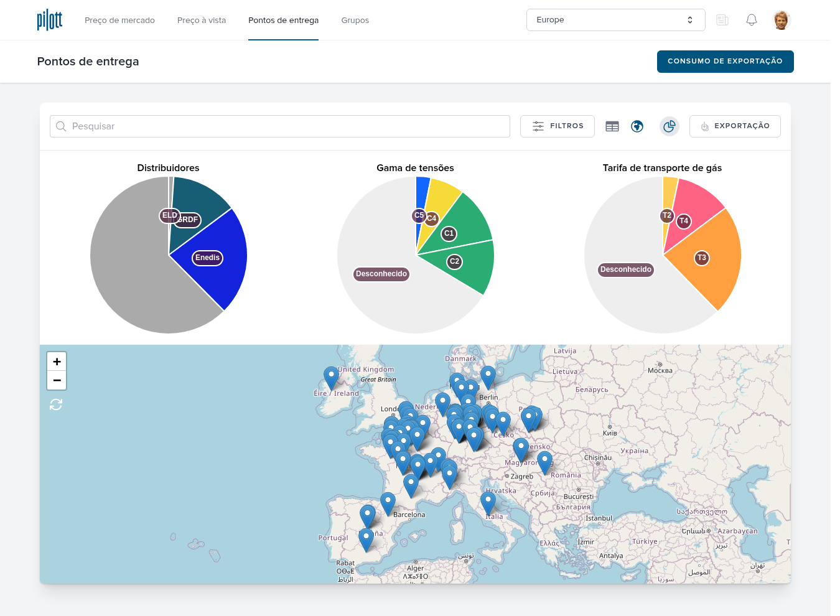This screenshot has height=616, width=840.
Task: Open the Grupos tab
Action: pyautogui.click(x=355, y=21)
